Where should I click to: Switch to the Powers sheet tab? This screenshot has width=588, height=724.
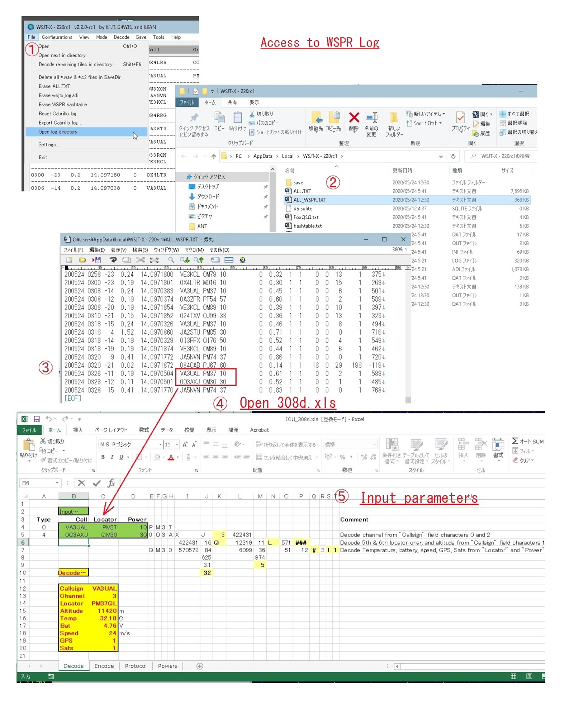(x=167, y=666)
